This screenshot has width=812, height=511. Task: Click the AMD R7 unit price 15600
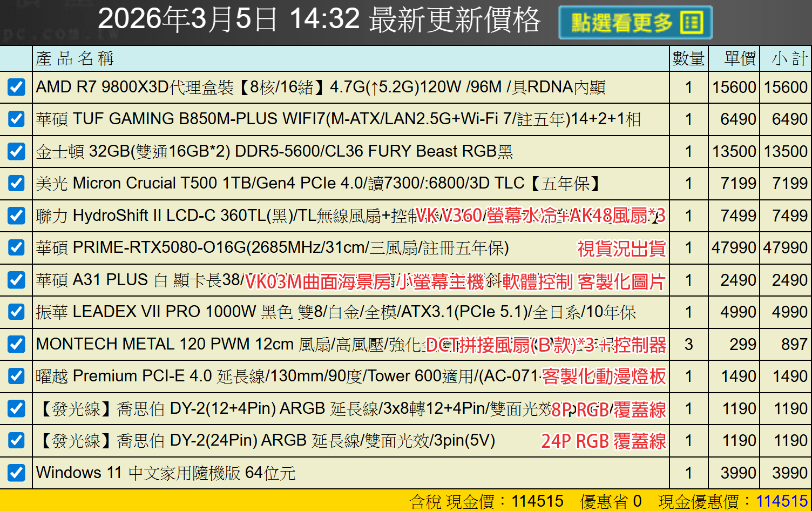(x=734, y=87)
